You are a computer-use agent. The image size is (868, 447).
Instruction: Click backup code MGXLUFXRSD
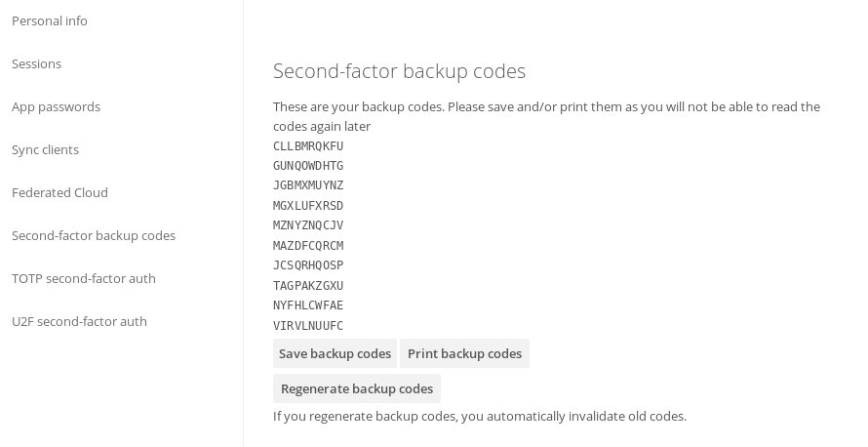(308, 206)
